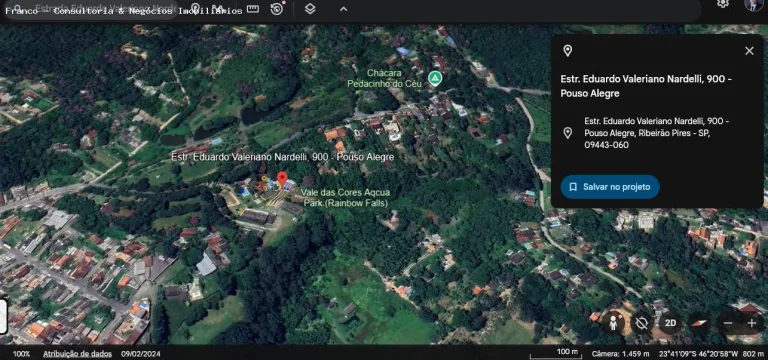
Task: Open the map layers panel
Action: coord(310,8)
